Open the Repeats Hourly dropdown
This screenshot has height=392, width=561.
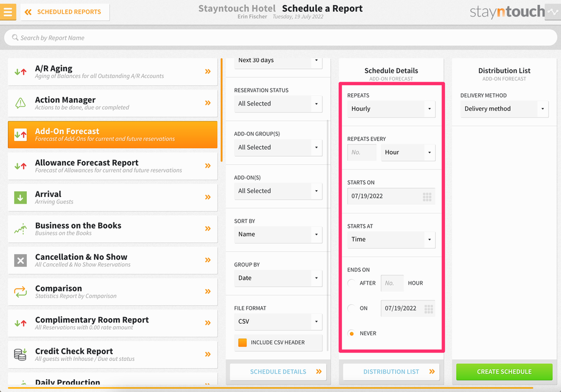[x=391, y=109]
